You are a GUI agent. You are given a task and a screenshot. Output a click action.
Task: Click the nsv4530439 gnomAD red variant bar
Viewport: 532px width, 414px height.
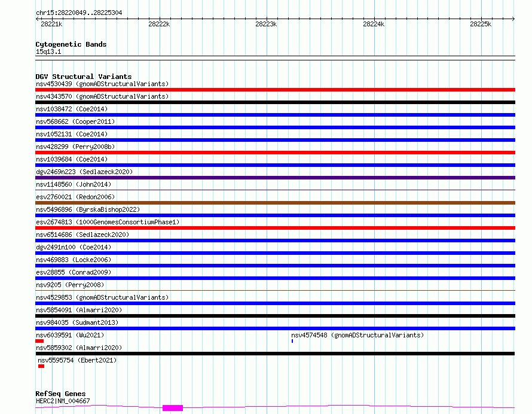(x=275, y=90)
